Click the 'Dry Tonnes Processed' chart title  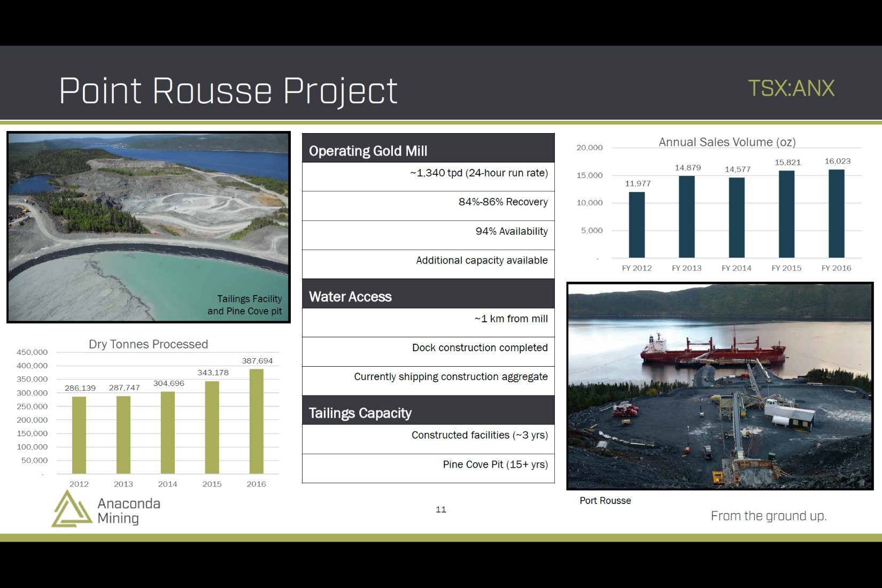click(x=149, y=344)
